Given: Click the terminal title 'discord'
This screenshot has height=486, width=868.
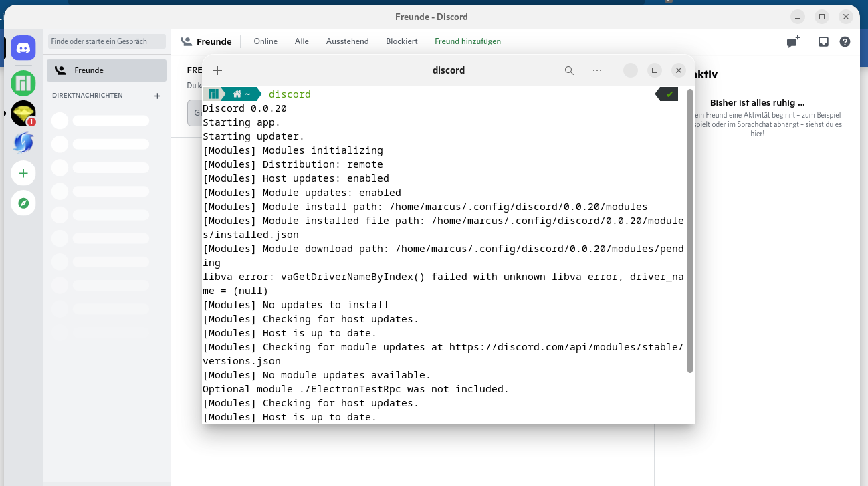Looking at the screenshot, I should (449, 70).
